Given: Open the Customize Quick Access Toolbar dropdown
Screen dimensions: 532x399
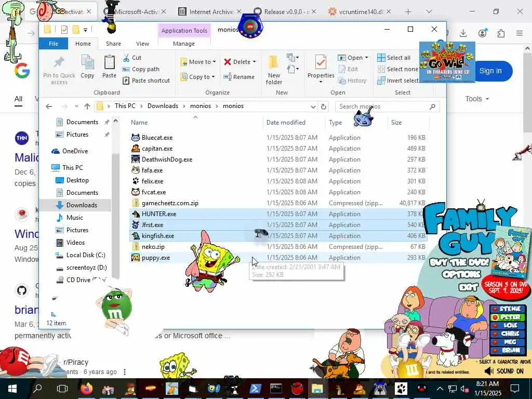Looking at the screenshot, I should pyautogui.click(x=86, y=30).
